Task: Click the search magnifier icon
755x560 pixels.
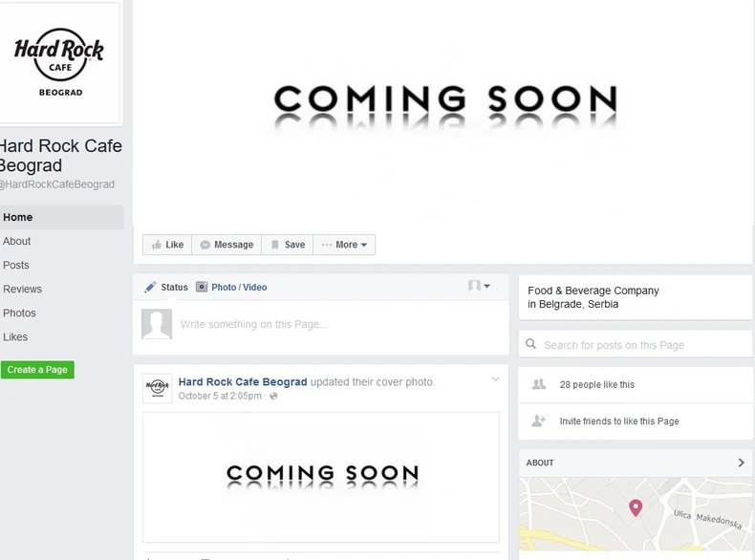Action: click(530, 344)
